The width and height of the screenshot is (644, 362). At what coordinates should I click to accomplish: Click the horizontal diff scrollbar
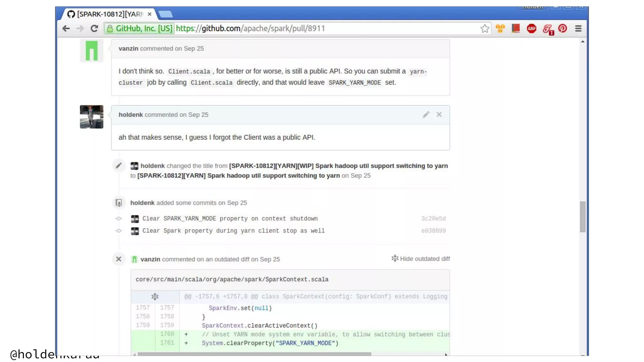coord(254,354)
